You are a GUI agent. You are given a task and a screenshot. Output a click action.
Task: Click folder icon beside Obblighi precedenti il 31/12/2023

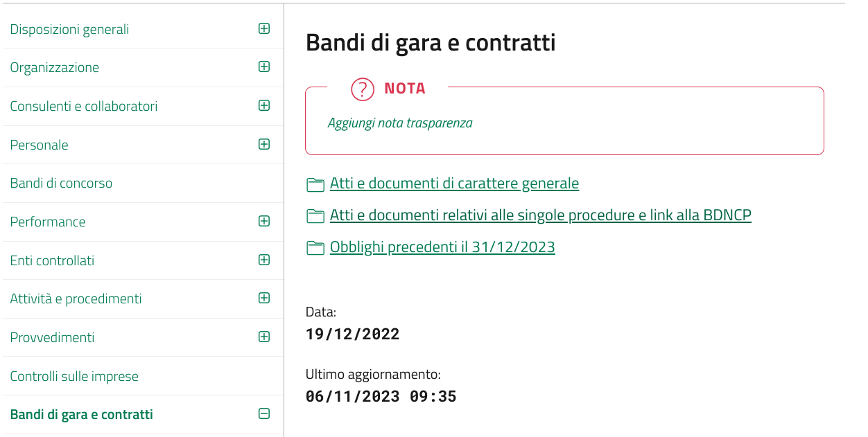tap(315, 248)
